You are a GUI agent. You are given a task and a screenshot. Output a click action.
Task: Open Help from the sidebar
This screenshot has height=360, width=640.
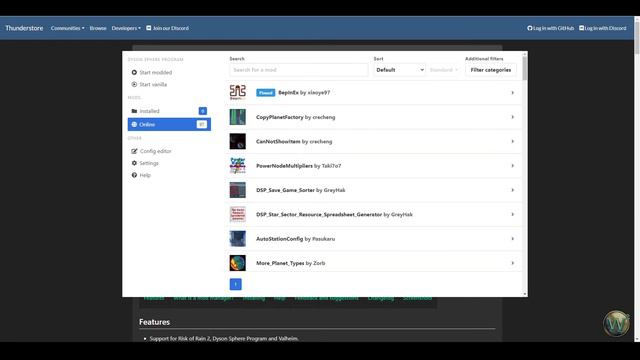pyautogui.click(x=169, y=175)
